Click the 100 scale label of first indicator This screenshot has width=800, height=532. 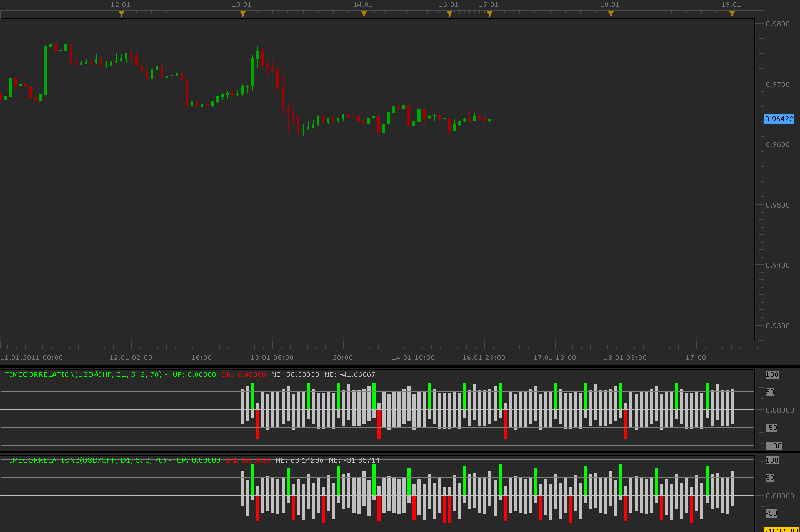click(x=772, y=374)
